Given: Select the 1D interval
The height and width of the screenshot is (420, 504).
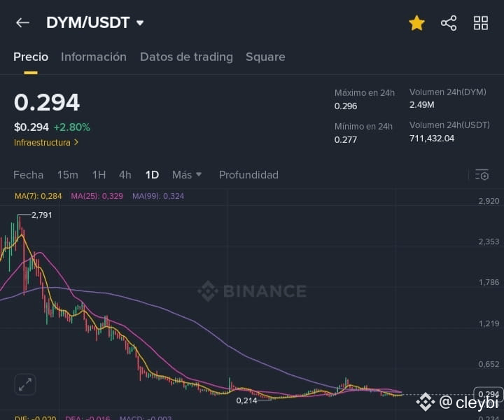Looking at the screenshot, I should click(152, 175).
